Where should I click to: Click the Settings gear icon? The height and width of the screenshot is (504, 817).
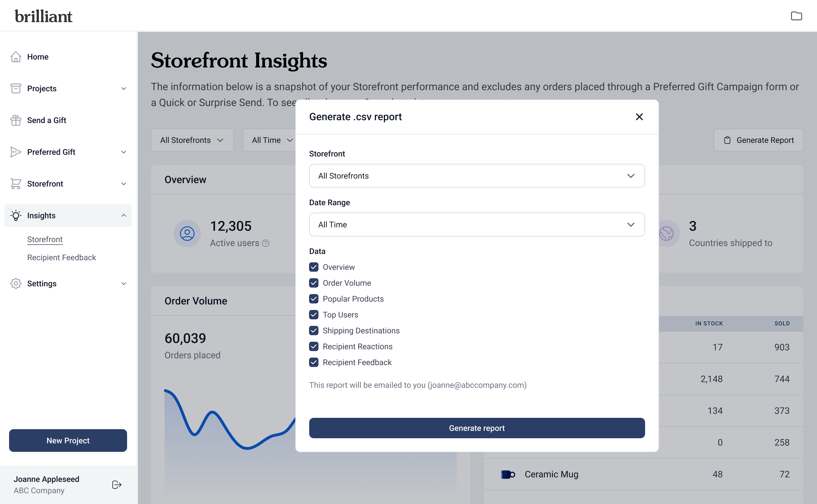(x=16, y=284)
